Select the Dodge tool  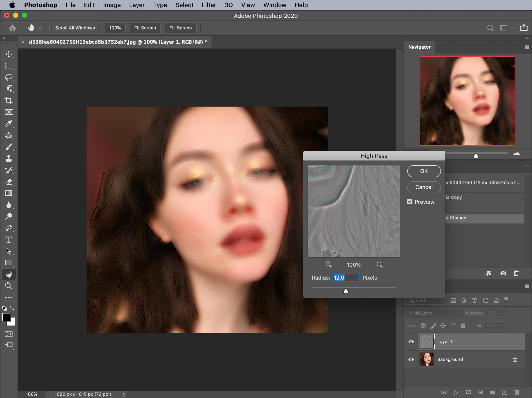click(9, 216)
